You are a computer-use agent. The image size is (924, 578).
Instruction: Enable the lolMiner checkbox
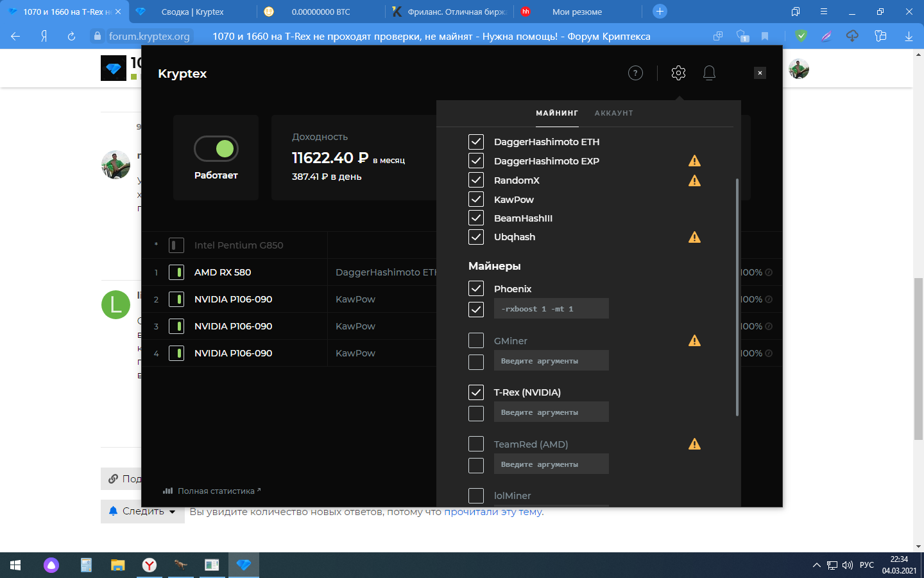[476, 496]
